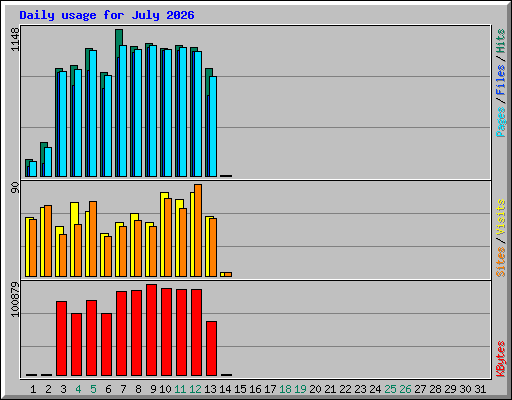Click day 31 on the x-axis

tap(480, 389)
